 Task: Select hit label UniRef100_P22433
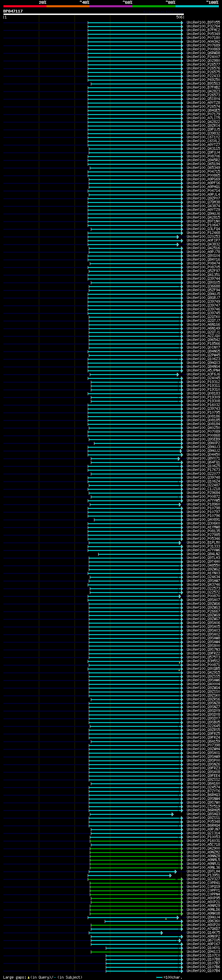click(203, 76)
